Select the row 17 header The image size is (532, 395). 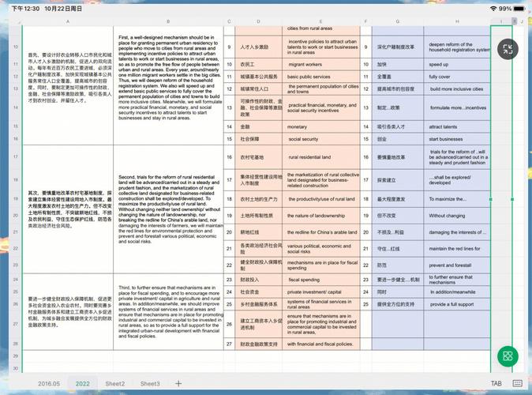(x=16, y=157)
